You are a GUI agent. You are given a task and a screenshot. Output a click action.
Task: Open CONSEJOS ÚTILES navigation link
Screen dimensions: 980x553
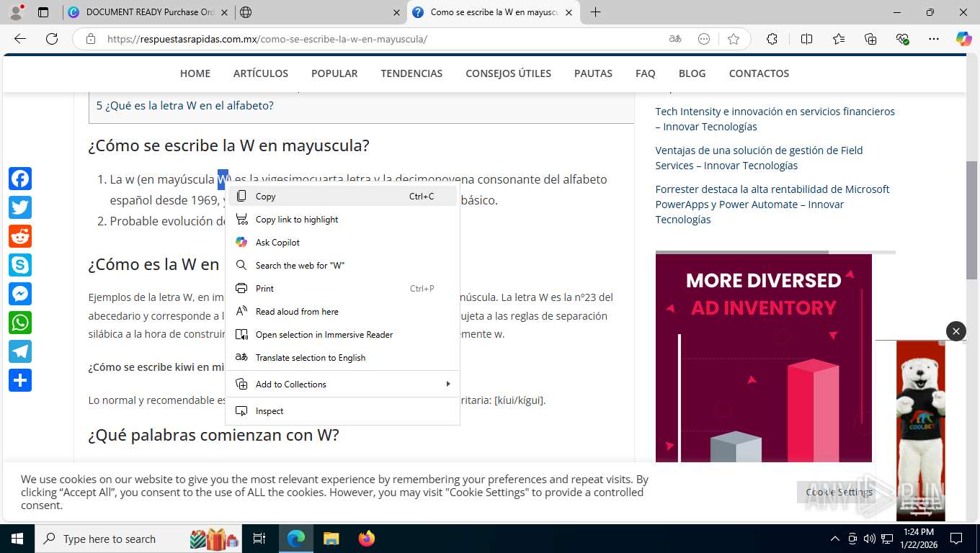pos(508,73)
